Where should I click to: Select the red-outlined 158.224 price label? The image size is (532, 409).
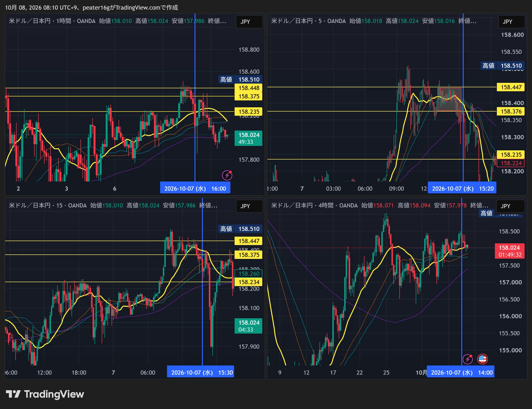(511, 163)
